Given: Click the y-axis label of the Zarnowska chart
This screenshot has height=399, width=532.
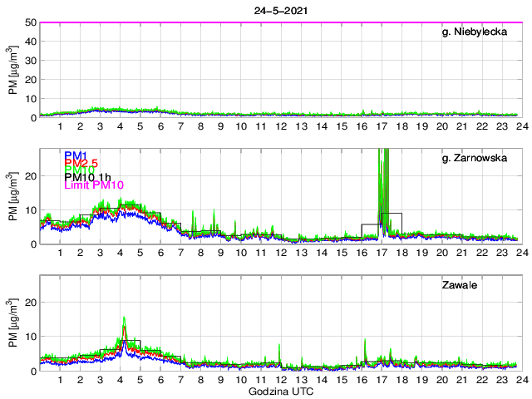Looking at the screenshot, I should (12, 197).
